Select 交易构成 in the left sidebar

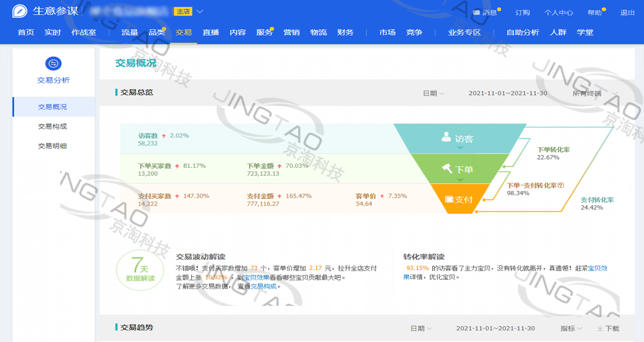[52, 126]
